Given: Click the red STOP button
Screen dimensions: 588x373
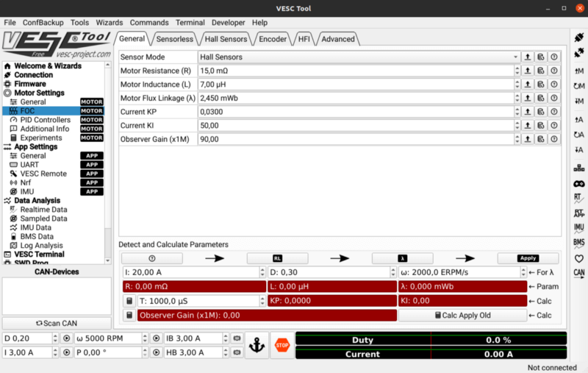Looking at the screenshot, I should 282,345.
